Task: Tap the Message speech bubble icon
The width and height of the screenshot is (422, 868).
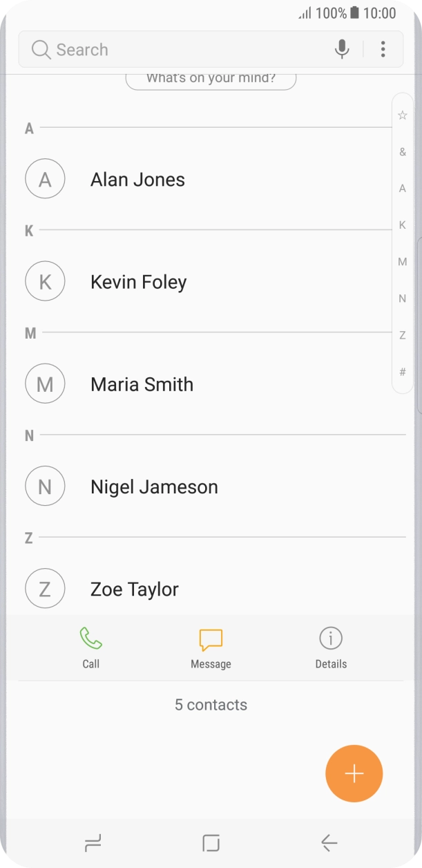Action: pyautogui.click(x=211, y=639)
